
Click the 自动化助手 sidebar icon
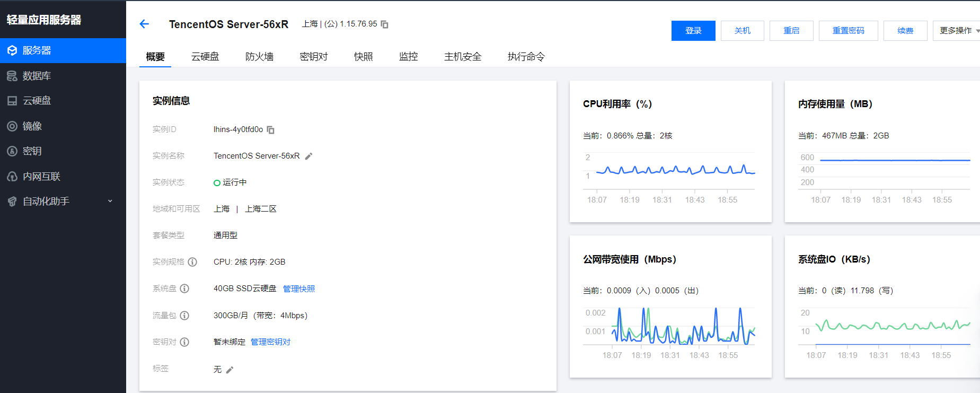[12, 202]
